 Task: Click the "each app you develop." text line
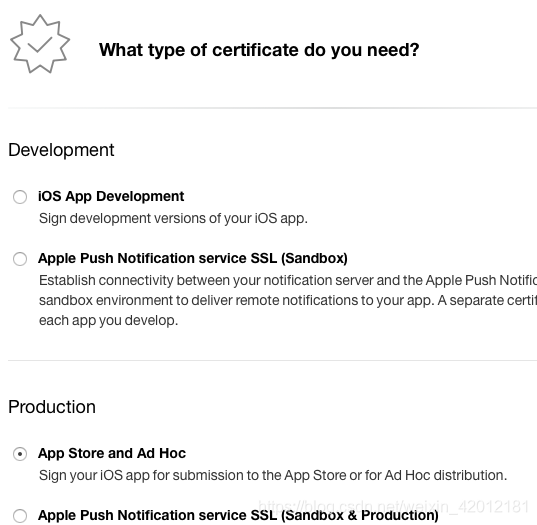point(109,321)
